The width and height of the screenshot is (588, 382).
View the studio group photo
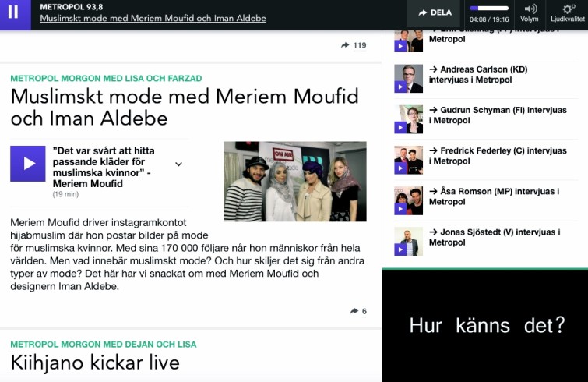[295, 181]
